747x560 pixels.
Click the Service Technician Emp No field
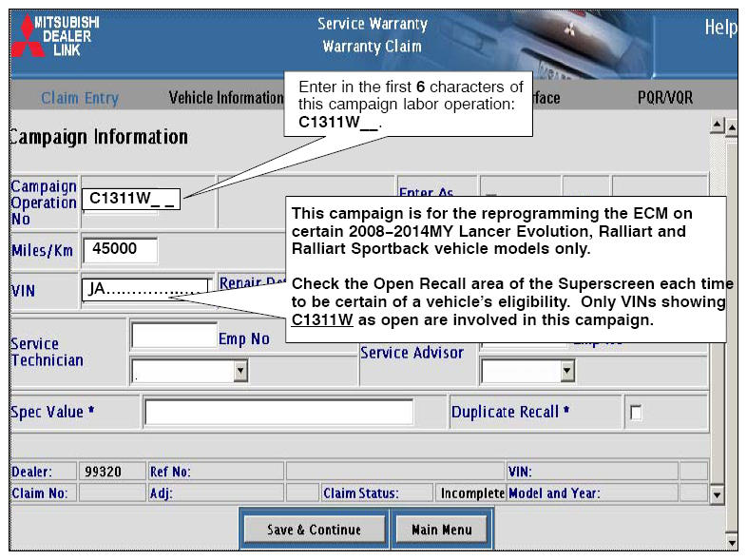tap(174, 335)
